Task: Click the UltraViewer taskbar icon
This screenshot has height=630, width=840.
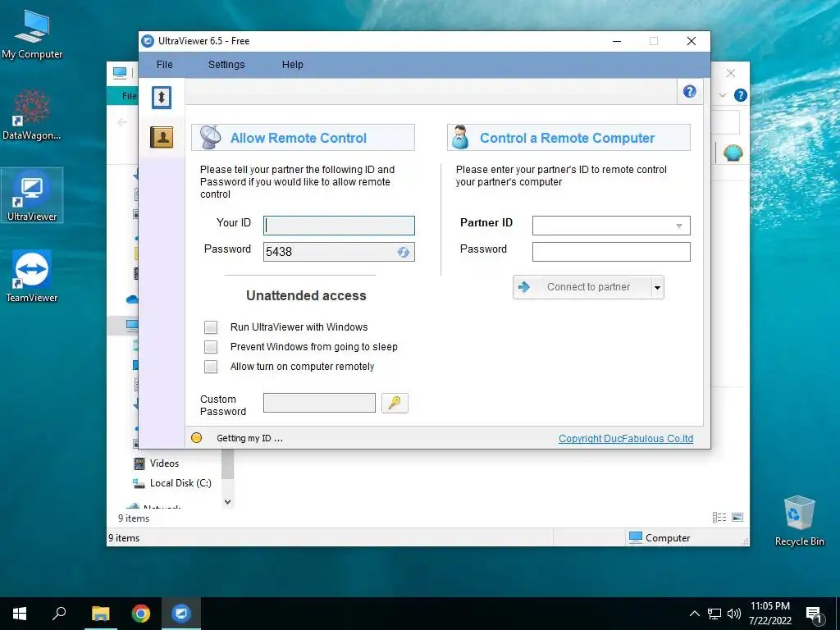Action: (181, 614)
